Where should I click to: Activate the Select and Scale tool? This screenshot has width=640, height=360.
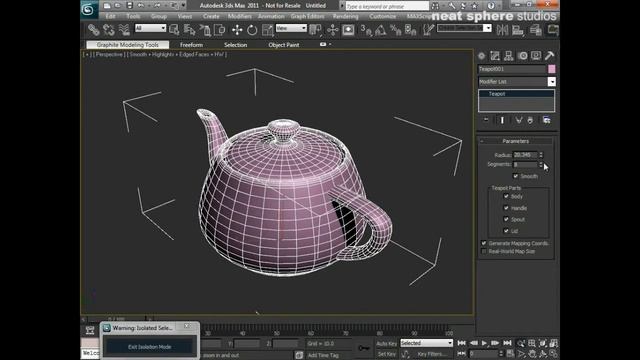click(267, 30)
